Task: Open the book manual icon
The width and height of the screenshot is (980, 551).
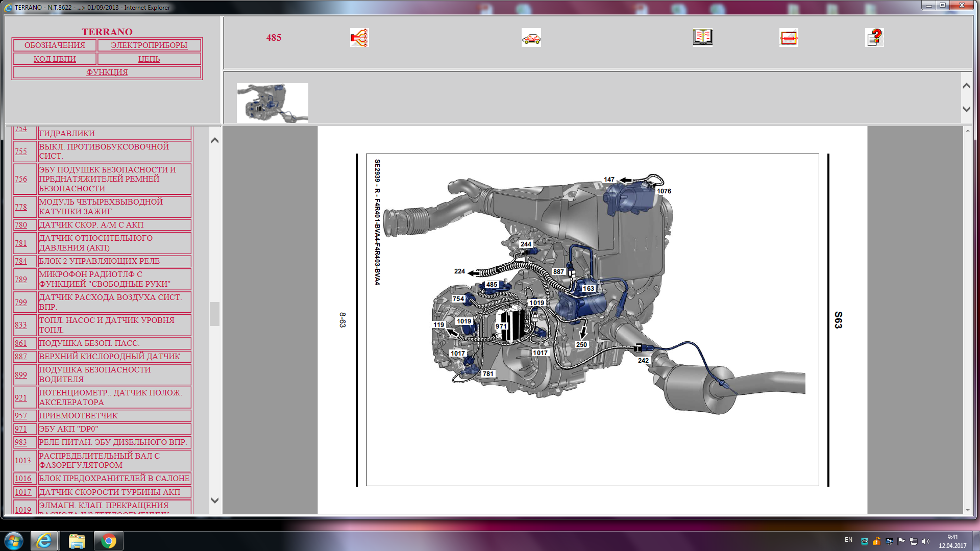Action: point(702,37)
